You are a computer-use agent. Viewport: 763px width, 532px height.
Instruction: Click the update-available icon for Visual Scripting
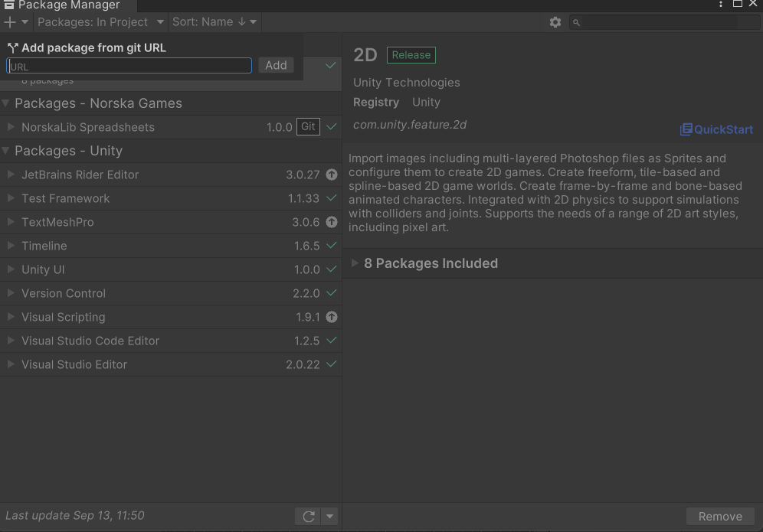coord(332,317)
